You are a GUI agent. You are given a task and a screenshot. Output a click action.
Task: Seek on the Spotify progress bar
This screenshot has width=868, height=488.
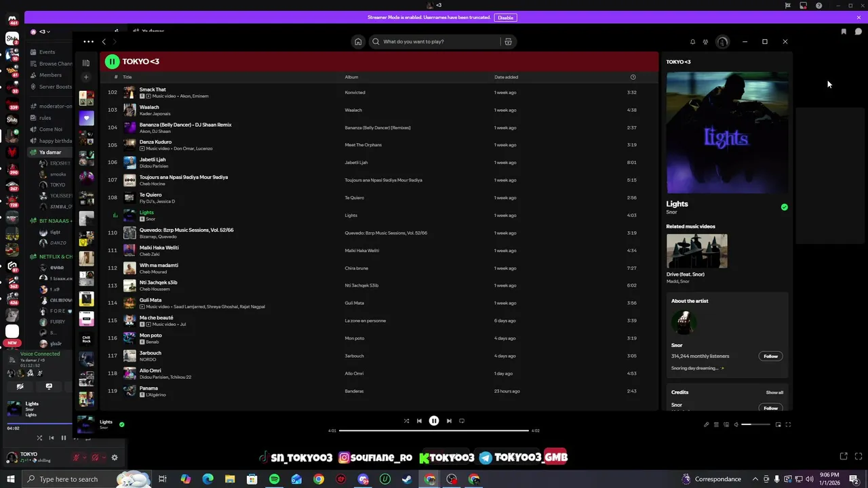coord(434,430)
